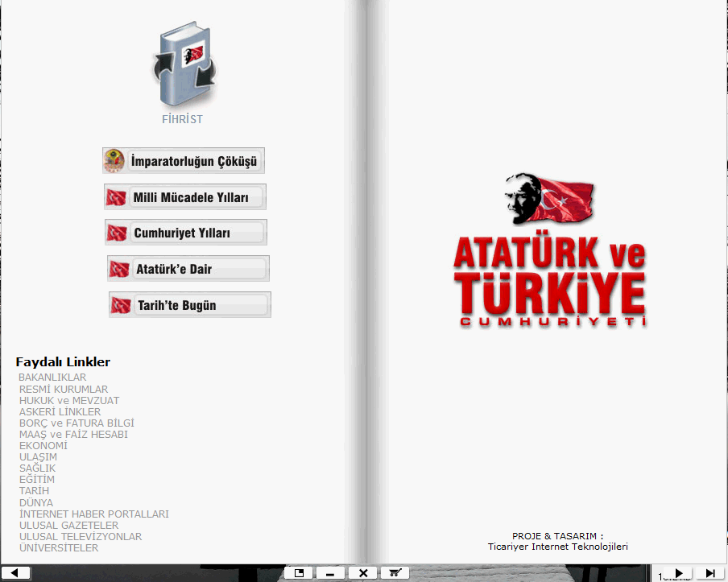Screen dimensions: 728x582
Task: Click the shopping cart icon
Action: pyautogui.click(x=395, y=572)
